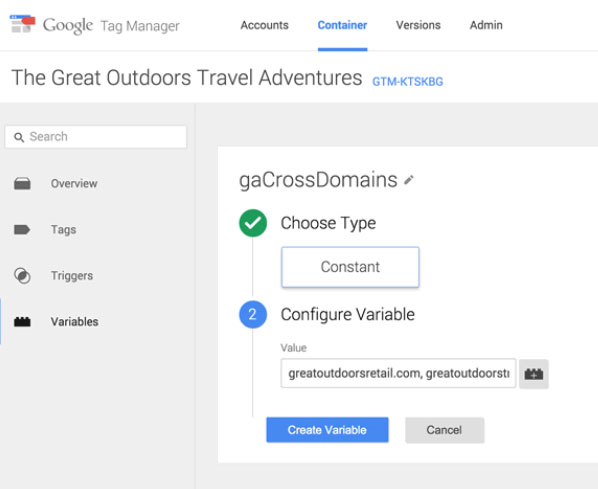Click green checkmark Choose Type step
The image size is (598, 489).
(x=253, y=223)
